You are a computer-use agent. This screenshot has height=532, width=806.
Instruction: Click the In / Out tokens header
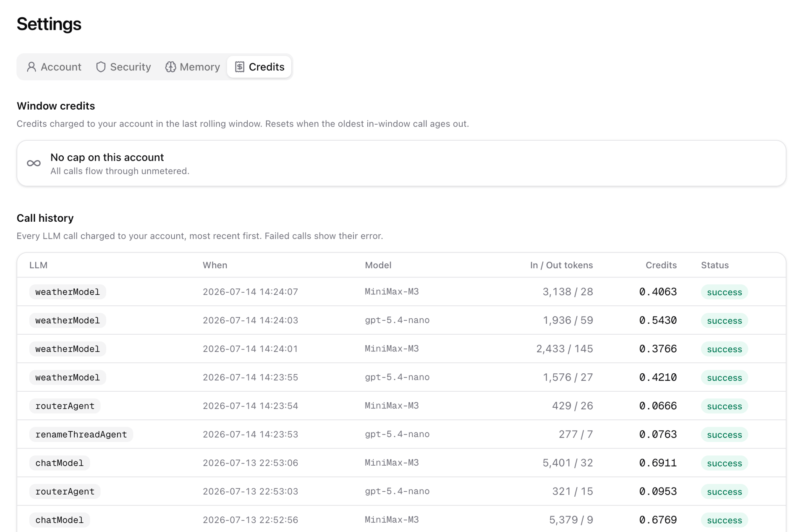point(561,265)
